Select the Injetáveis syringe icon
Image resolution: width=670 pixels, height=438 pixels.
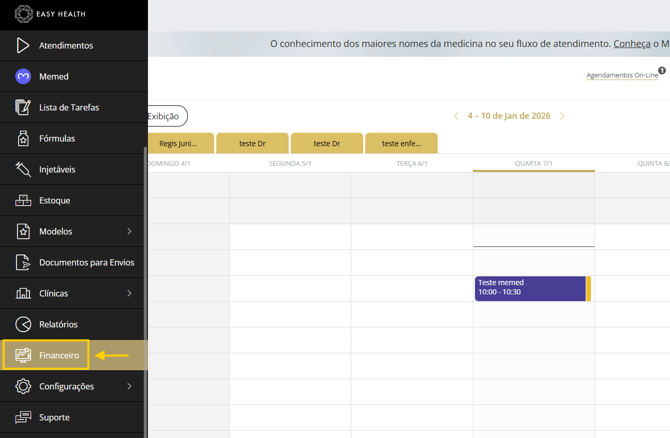(x=23, y=169)
